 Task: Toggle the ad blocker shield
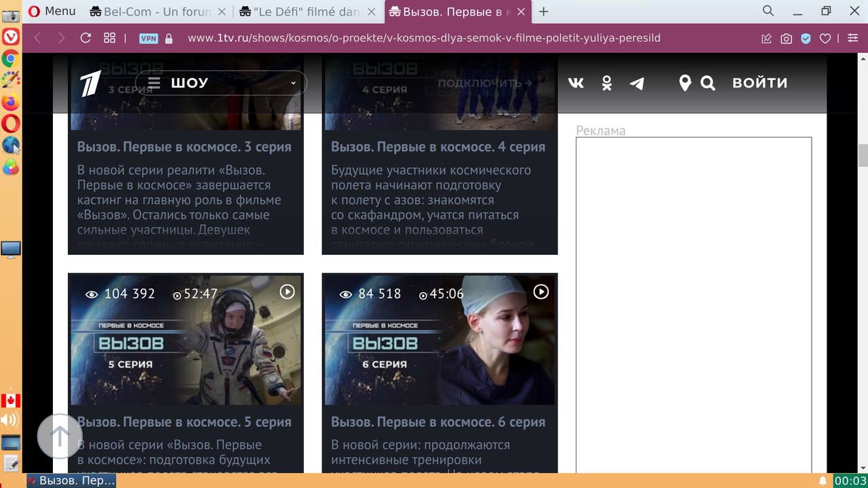tap(806, 39)
